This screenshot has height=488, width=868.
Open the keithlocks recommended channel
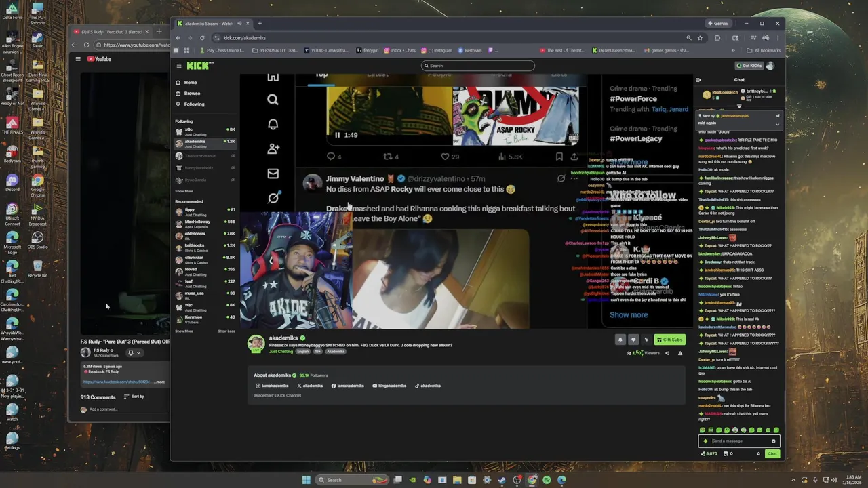pyautogui.click(x=205, y=247)
